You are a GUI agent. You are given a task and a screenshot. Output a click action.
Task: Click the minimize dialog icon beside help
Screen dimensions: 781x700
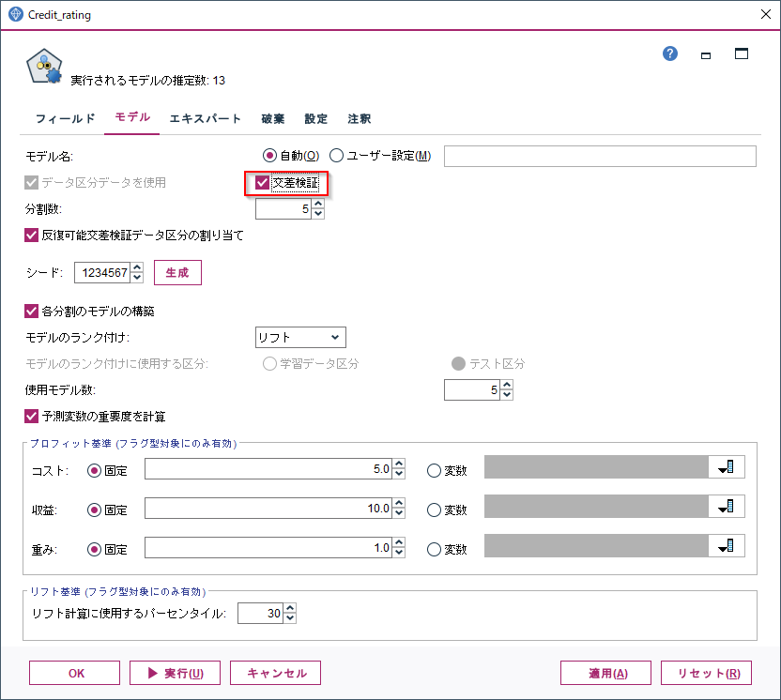706,55
